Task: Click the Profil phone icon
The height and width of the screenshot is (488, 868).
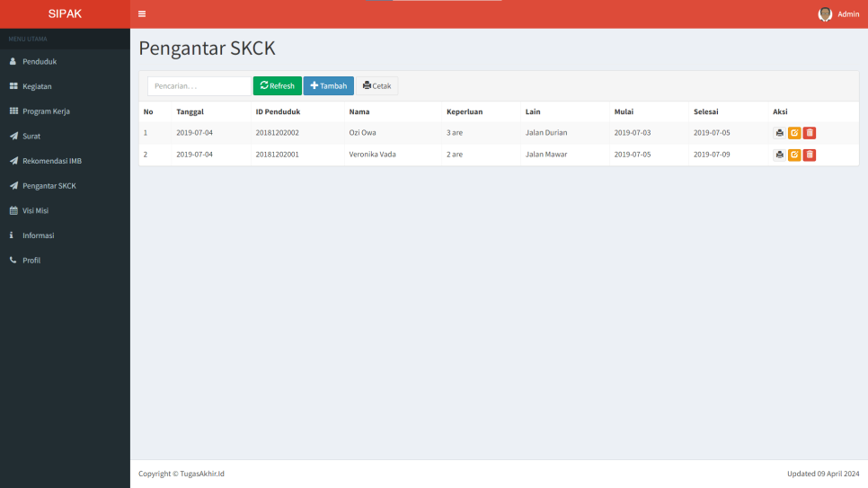Action: click(x=13, y=260)
